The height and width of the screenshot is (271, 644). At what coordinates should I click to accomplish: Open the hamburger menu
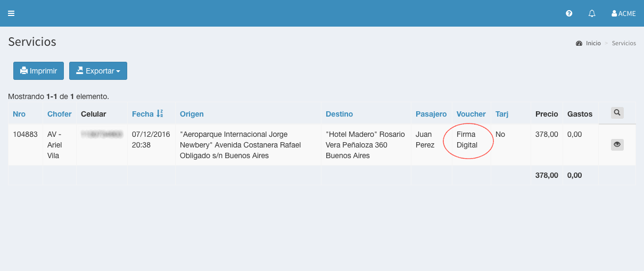(11, 13)
